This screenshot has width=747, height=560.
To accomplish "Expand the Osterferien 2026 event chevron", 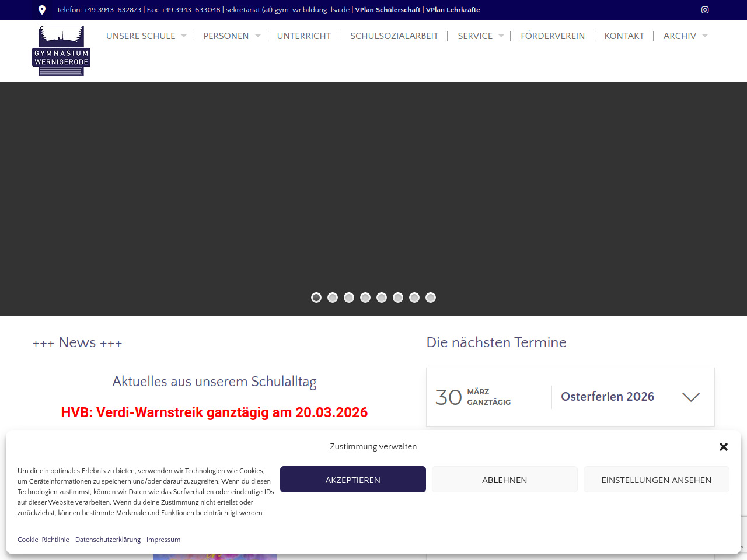I will [691, 397].
